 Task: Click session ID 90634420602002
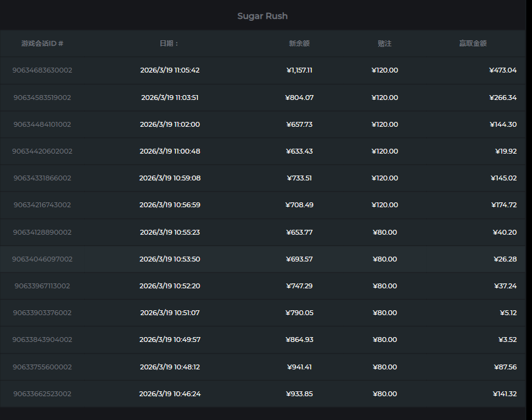(x=42, y=151)
